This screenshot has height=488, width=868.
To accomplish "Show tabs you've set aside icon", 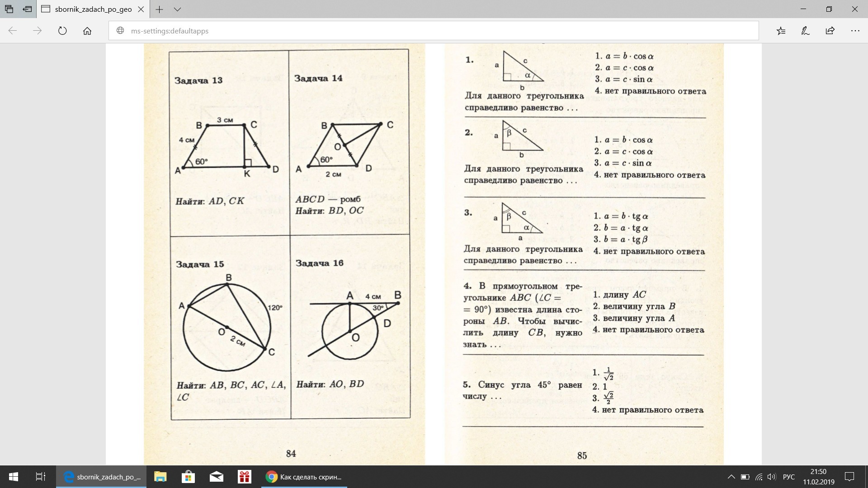I will (x=9, y=9).
